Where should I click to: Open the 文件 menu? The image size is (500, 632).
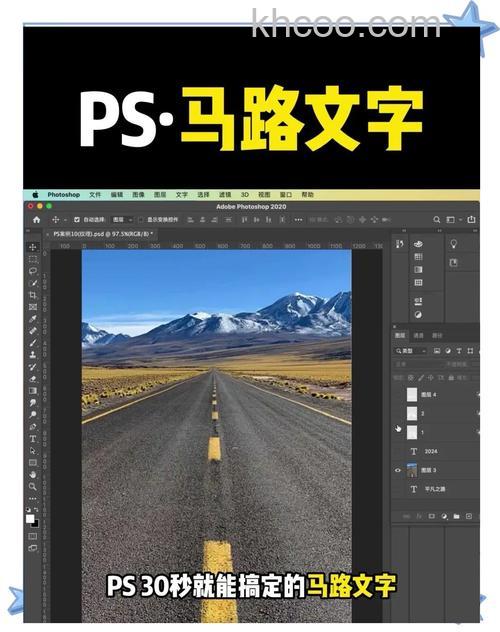[x=95, y=195]
